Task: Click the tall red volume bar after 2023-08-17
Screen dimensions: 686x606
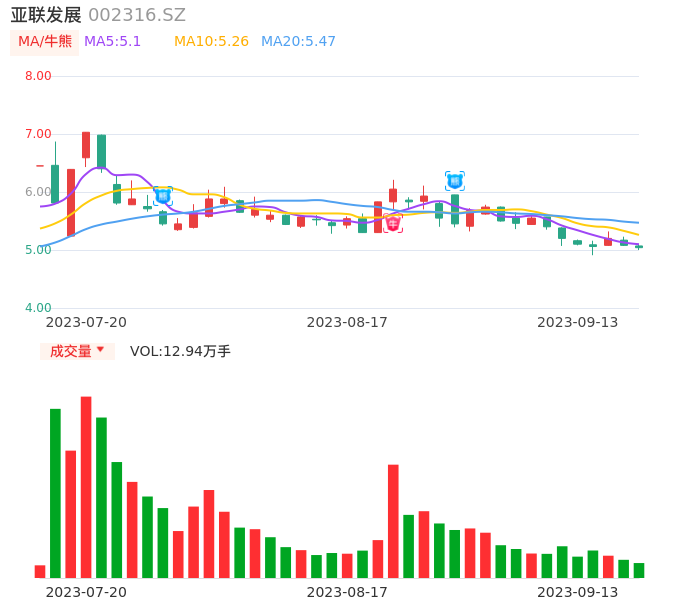Action: pos(393,522)
